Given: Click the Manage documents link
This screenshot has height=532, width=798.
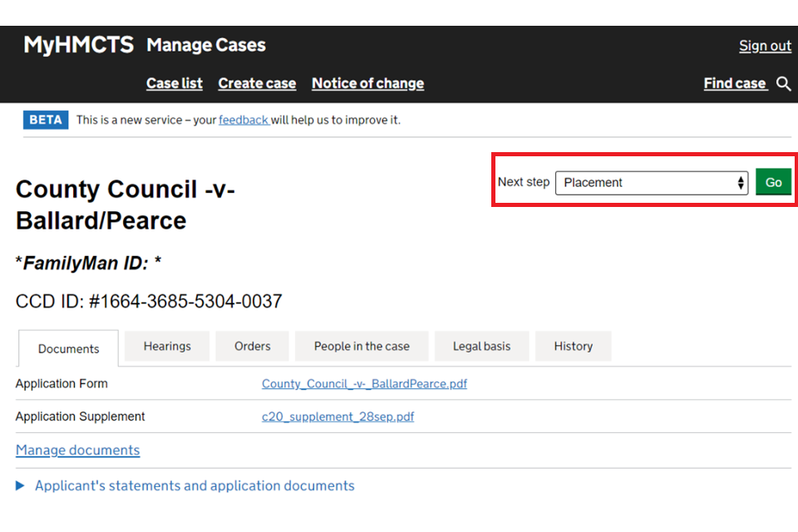Looking at the screenshot, I should pyautogui.click(x=77, y=451).
